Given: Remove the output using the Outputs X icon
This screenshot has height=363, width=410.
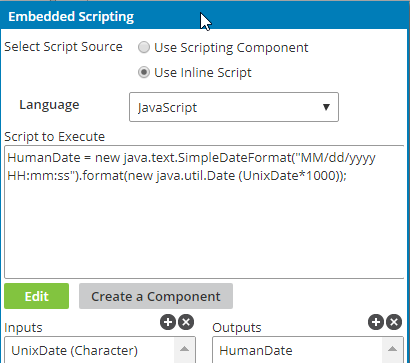Looking at the screenshot, I should coord(394,322).
